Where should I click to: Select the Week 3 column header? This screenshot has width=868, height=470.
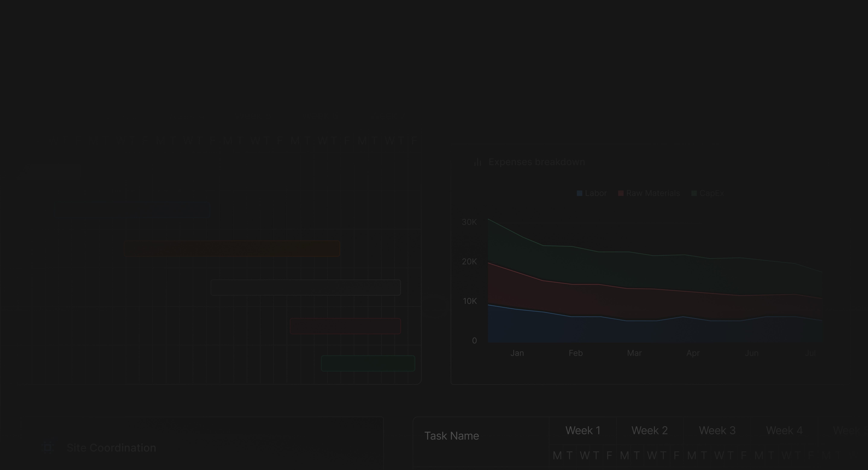tap(717, 431)
